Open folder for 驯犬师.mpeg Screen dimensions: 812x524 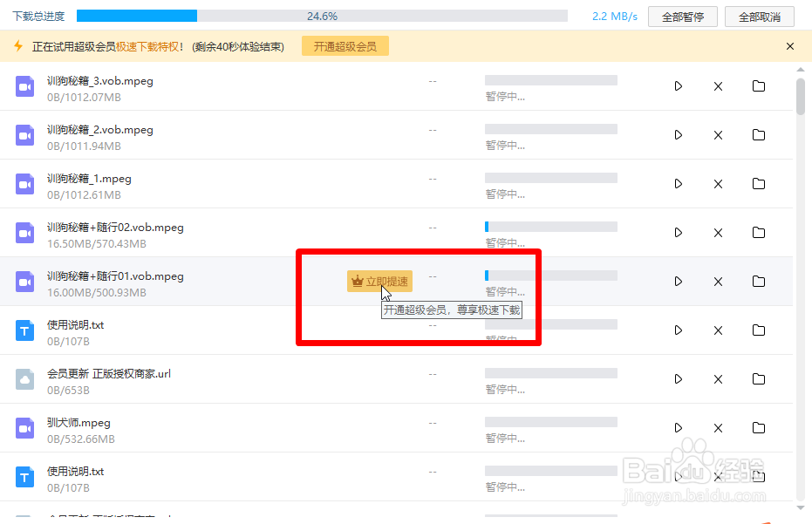click(x=759, y=428)
